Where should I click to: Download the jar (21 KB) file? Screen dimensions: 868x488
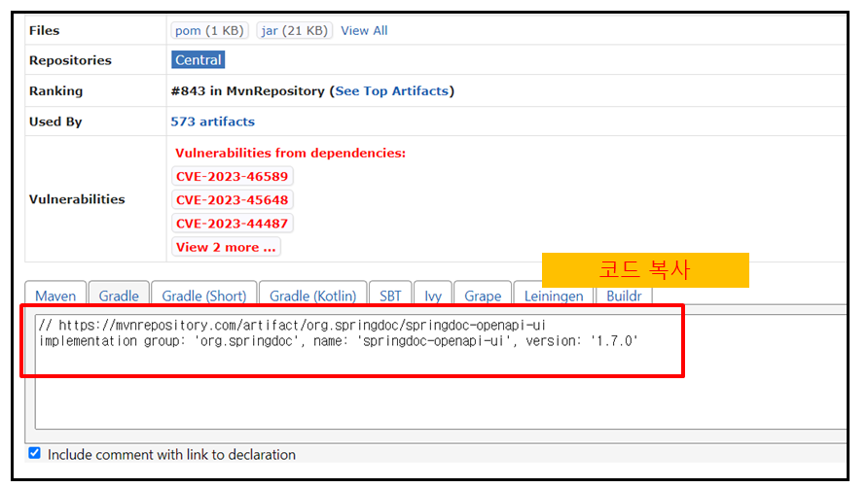295,30
